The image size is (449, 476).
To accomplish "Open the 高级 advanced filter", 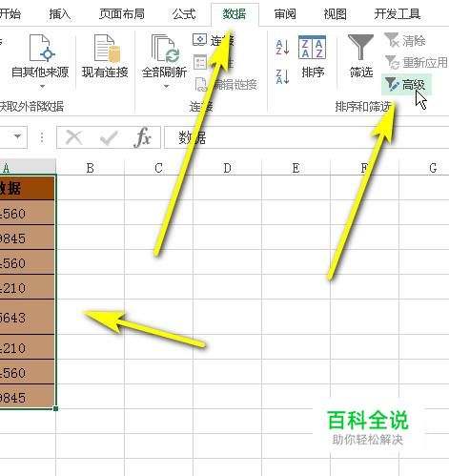I will tap(406, 85).
